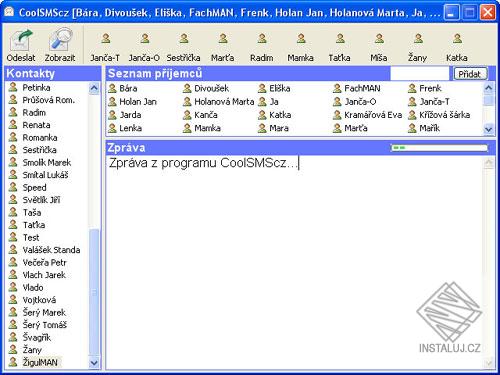Click recipient Ja in the list
This screenshot has height=375, width=500.
click(x=269, y=102)
